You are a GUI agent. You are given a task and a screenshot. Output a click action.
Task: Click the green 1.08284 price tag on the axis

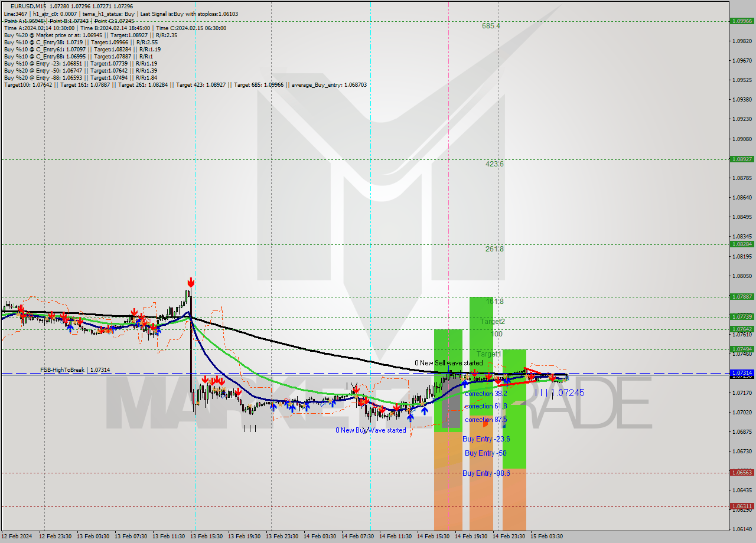(x=742, y=244)
